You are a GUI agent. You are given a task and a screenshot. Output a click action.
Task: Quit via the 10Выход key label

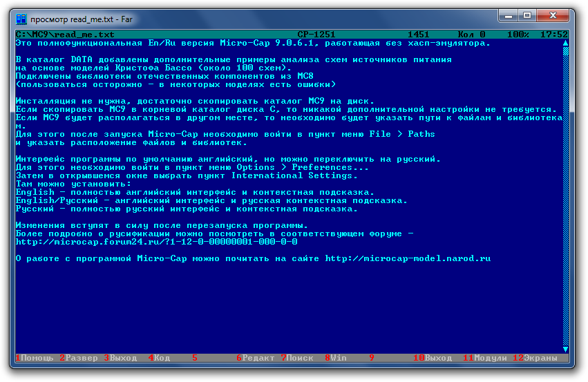click(x=433, y=358)
